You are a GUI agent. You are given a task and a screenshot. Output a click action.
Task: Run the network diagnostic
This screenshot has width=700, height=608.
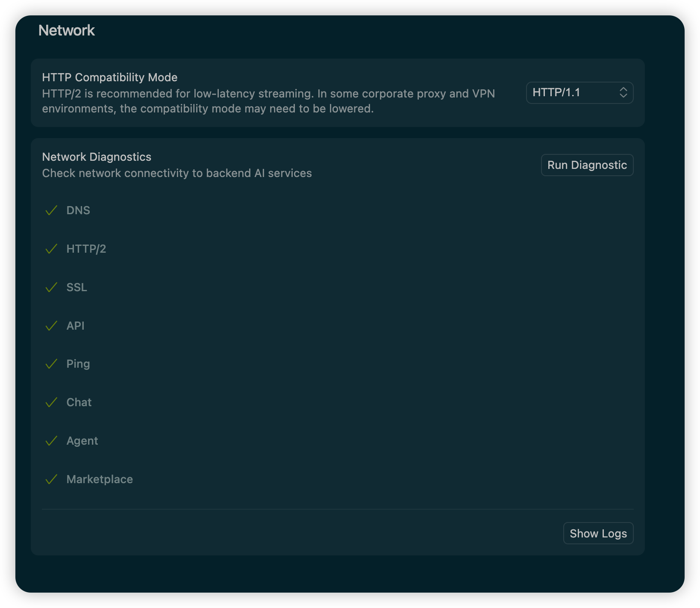pyautogui.click(x=587, y=165)
